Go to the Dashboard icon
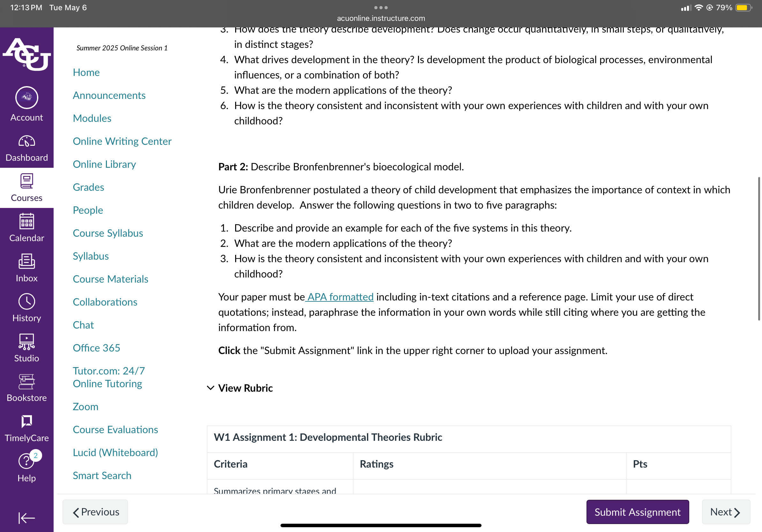This screenshot has width=762, height=532. (x=26, y=142)
